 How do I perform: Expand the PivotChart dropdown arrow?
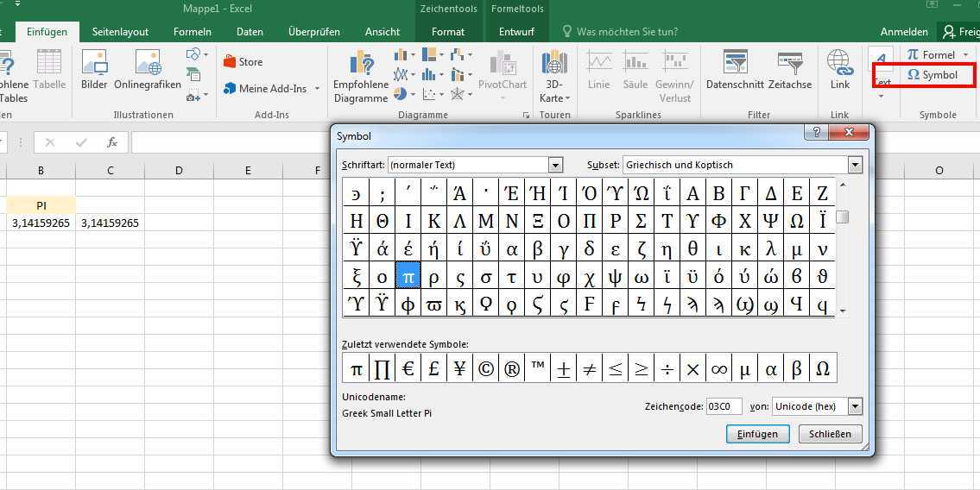503,98
